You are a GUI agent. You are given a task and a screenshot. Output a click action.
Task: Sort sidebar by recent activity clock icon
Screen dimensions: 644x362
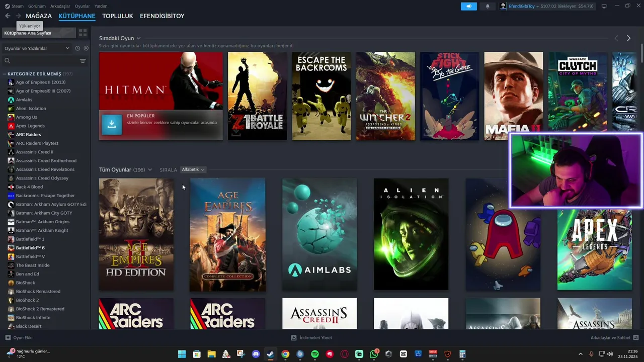(77, 48)
